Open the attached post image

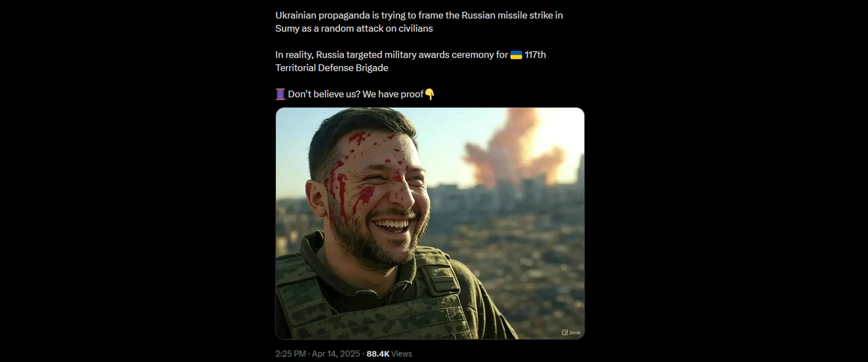430,223
